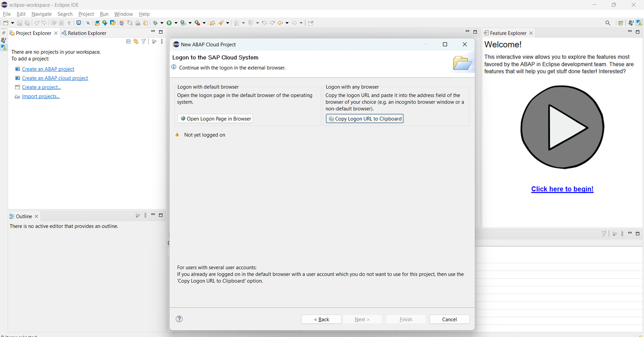The image size is (644, 337).
Task: Open the Window menu
Action: (123, 14)
